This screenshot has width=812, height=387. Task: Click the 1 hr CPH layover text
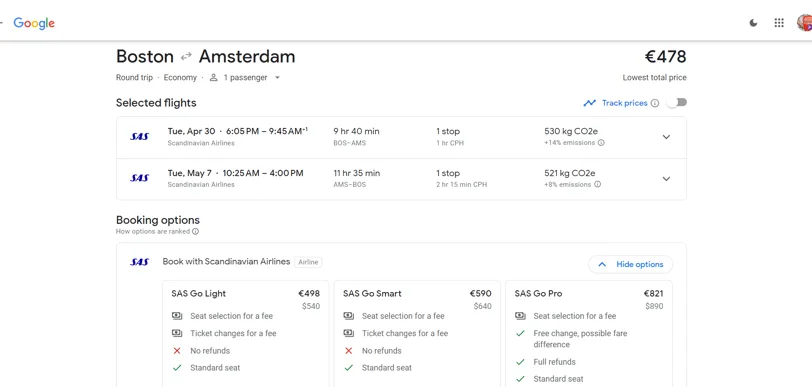(x=450, y=143)
